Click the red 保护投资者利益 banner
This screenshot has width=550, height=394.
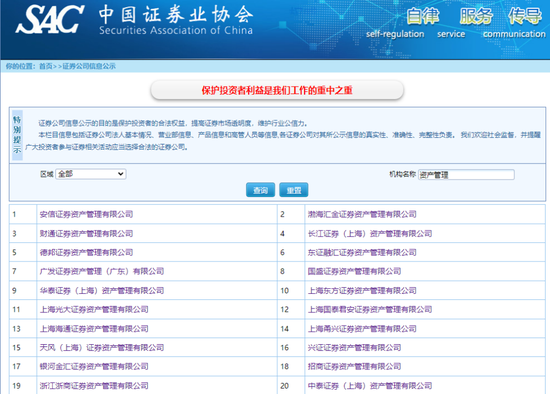pos(277,91)
